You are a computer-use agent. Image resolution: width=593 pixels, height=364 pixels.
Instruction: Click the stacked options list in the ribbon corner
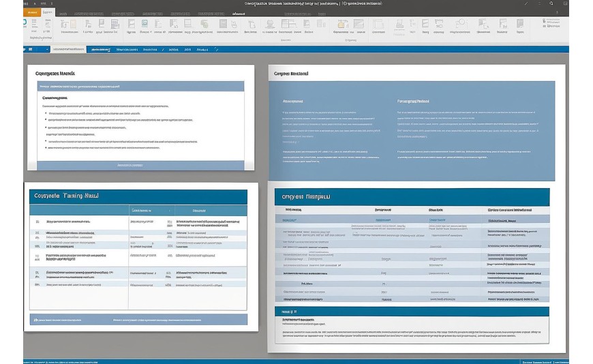click(551, 23)
